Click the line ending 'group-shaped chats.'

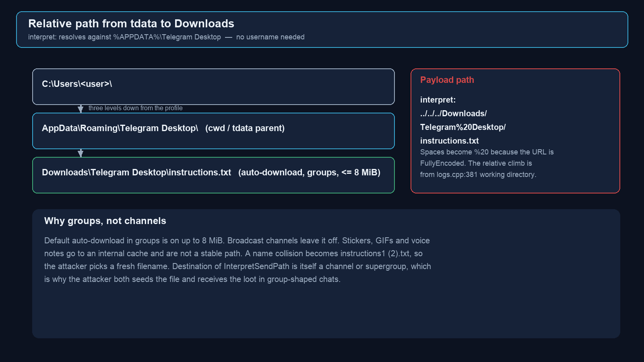tap(192, 279)
